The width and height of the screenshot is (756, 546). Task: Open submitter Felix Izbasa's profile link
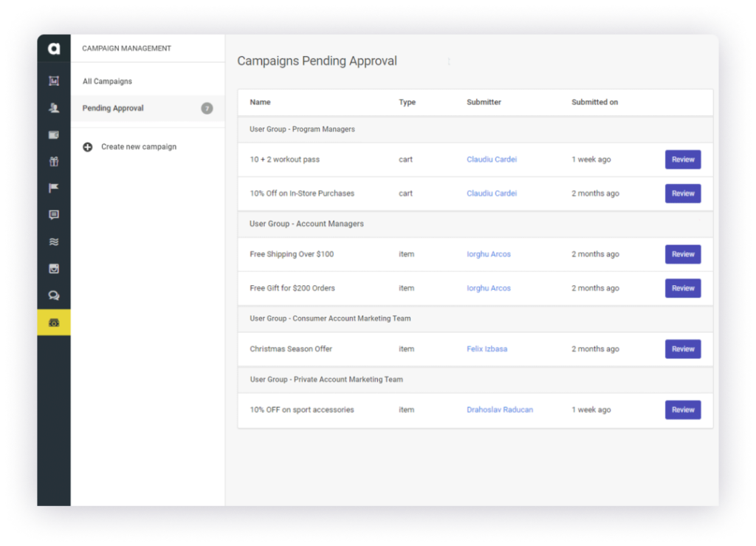[x=487, y=349]
